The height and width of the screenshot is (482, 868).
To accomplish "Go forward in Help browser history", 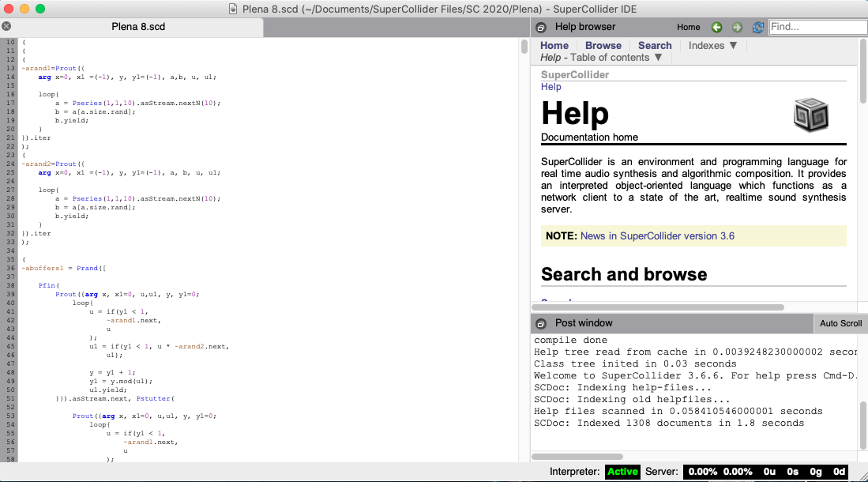I will [x=737, y=27].
